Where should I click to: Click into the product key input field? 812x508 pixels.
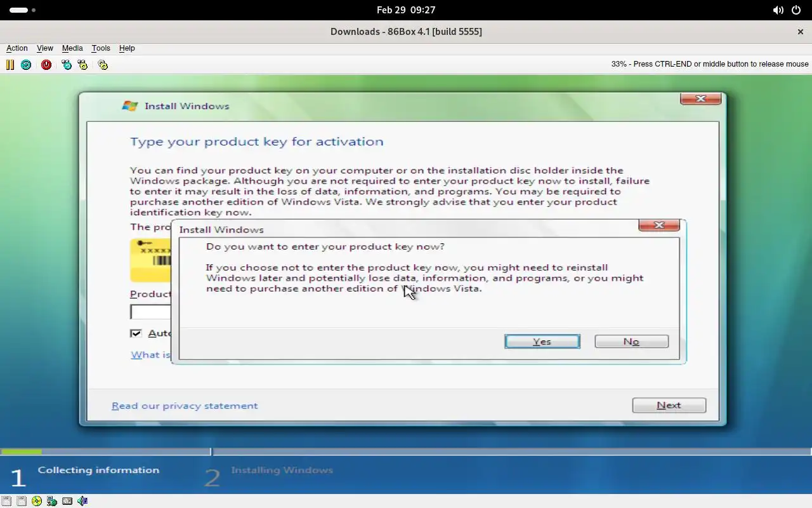[151, 312]
